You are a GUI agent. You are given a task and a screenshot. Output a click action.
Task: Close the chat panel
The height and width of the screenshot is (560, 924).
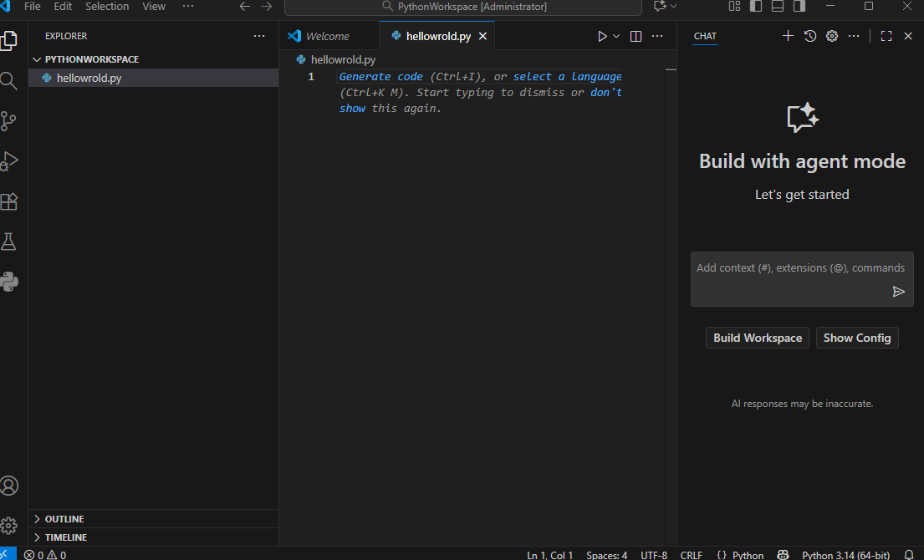click(x=908, y=36)
